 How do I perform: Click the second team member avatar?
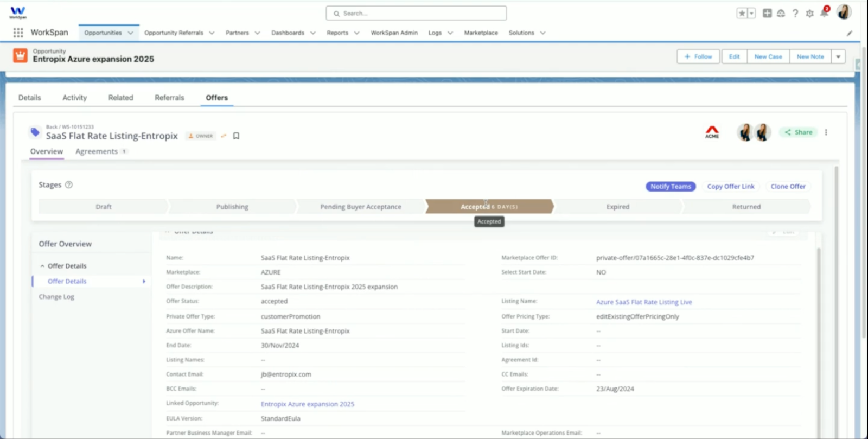tap(763, 132)
